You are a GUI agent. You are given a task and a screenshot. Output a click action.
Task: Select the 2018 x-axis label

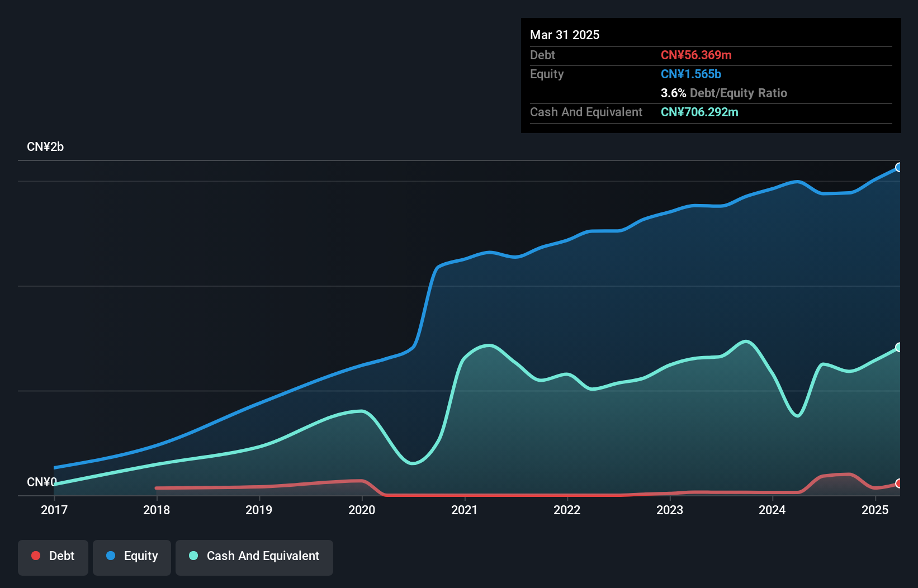(157, 510)
